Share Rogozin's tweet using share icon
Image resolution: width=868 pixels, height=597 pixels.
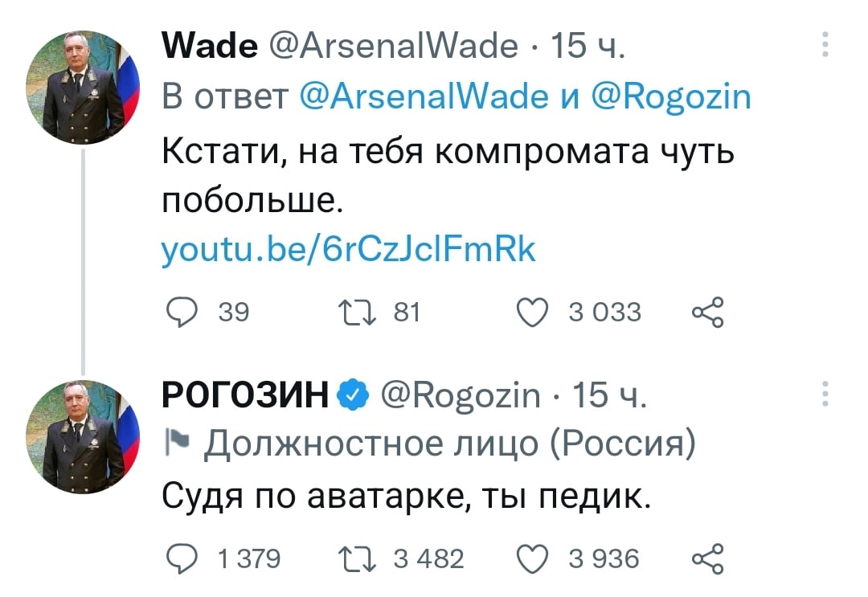tap(707, 558)
